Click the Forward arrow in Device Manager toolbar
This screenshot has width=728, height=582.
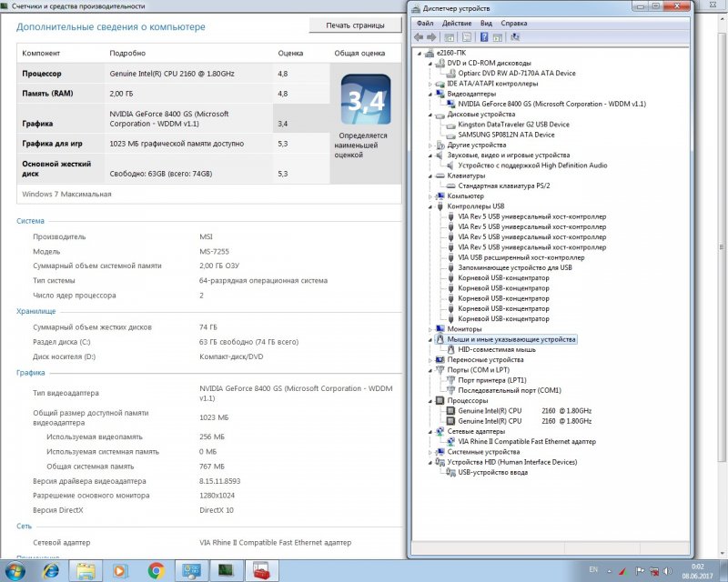click(430, 37)
